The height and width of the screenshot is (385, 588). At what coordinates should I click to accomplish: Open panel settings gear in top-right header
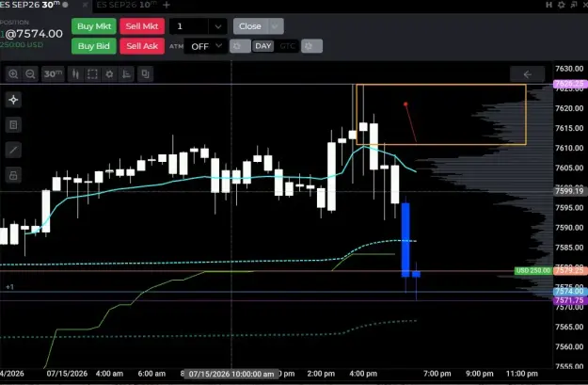pos(562,5)
